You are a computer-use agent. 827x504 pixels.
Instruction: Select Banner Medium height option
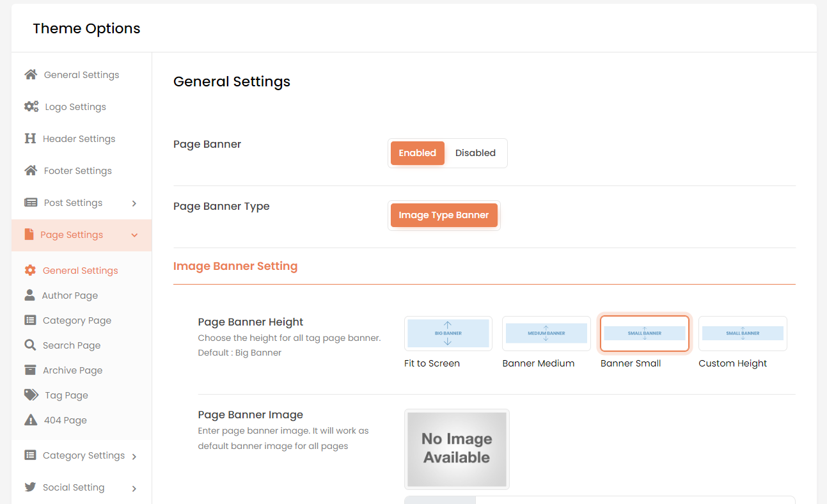(546, 334)
